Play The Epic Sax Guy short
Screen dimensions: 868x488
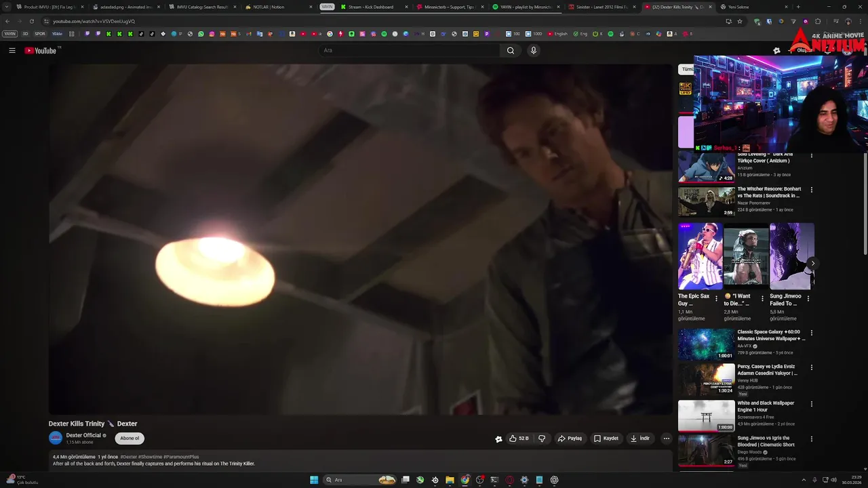(x=700, y=256)
